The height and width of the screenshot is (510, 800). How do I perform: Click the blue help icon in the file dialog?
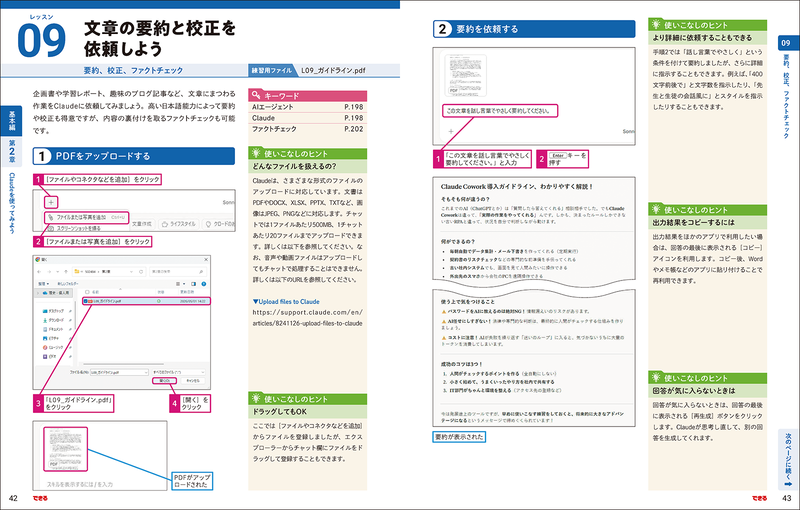204,284
